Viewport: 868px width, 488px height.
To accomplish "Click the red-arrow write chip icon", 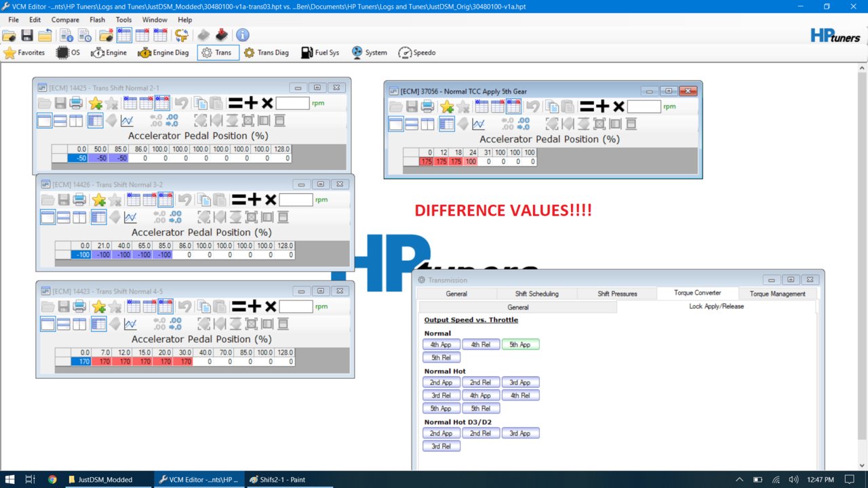I will click(222, 35).
